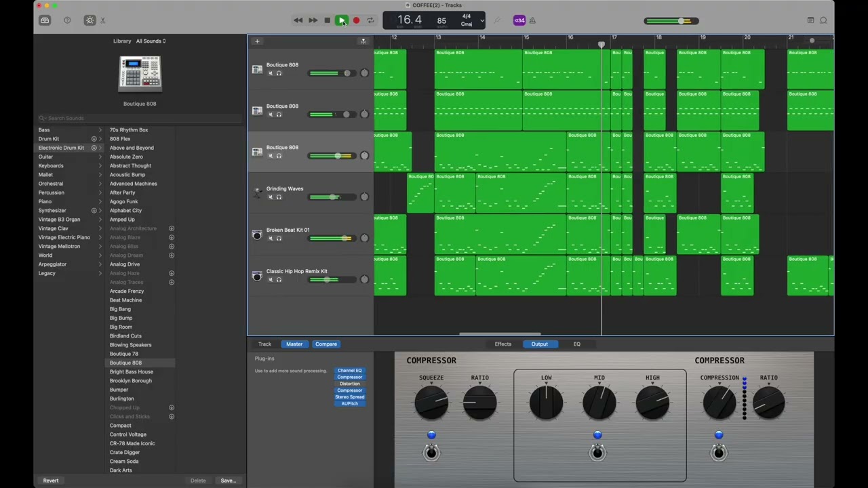The height and width of the screenshot is (488, 868).
Task: Click download icon next to Drum Kit category
Action: [x=94, y=139]
